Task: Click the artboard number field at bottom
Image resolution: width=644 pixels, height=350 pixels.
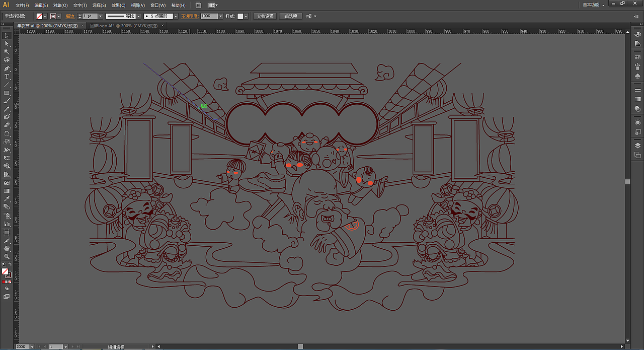Action: pos(56,347)
